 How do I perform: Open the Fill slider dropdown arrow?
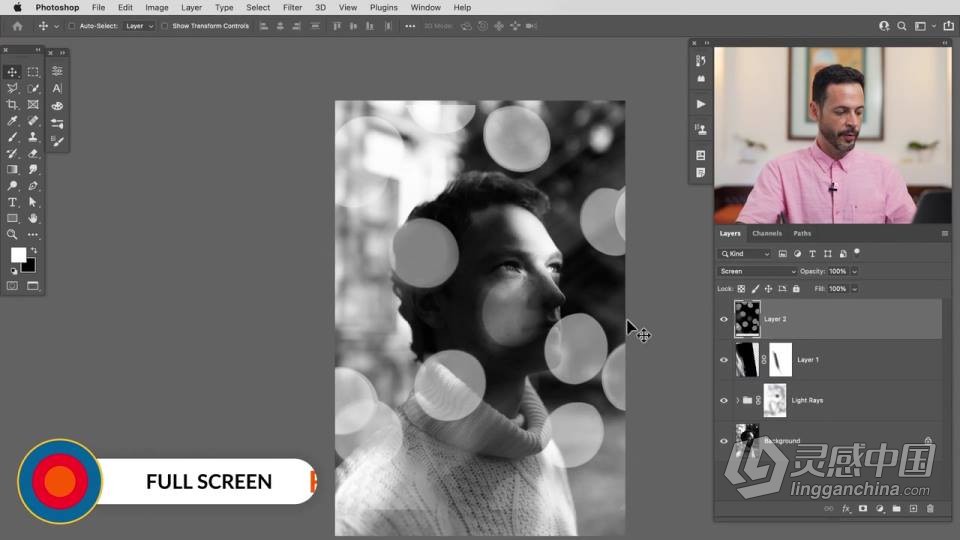tap(855, 289)
